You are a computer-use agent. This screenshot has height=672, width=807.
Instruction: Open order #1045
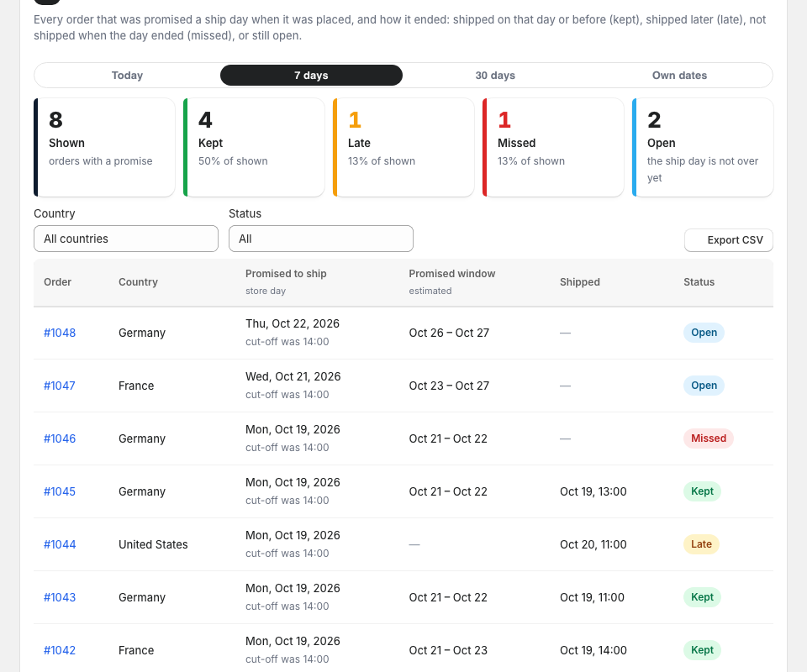pos(60,491)
